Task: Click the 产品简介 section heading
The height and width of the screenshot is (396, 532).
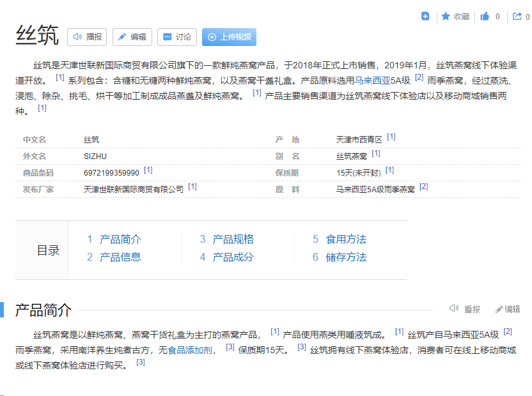Action: click(43, 310)
